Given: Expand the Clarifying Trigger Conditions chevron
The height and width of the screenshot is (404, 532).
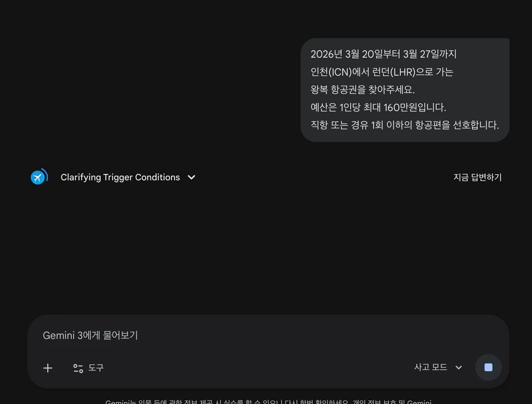Looking at the screenshot, I should point(191,177).
